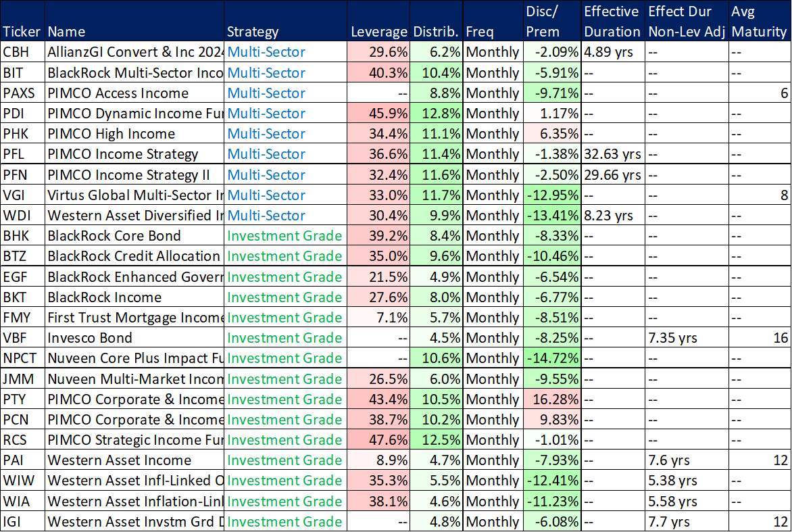Select the 45.9% leverage cell
The image size is (792, 532).
(x=378, y=113)
